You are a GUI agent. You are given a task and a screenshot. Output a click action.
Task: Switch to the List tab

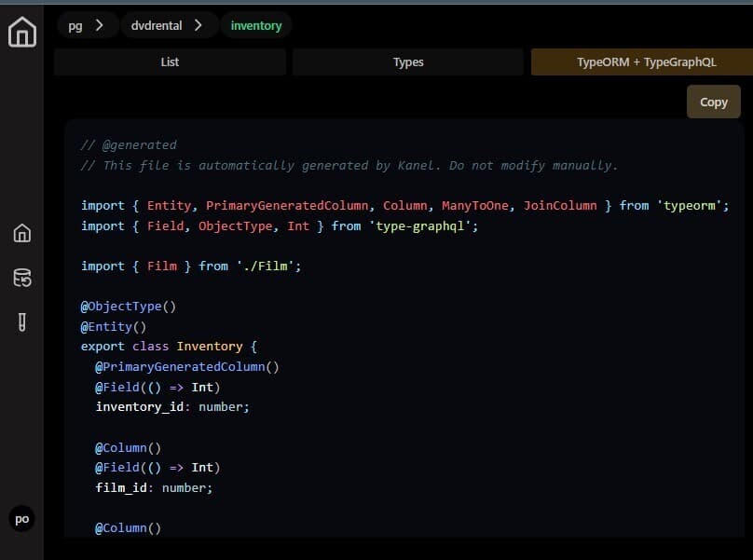[x=170, y=61]
